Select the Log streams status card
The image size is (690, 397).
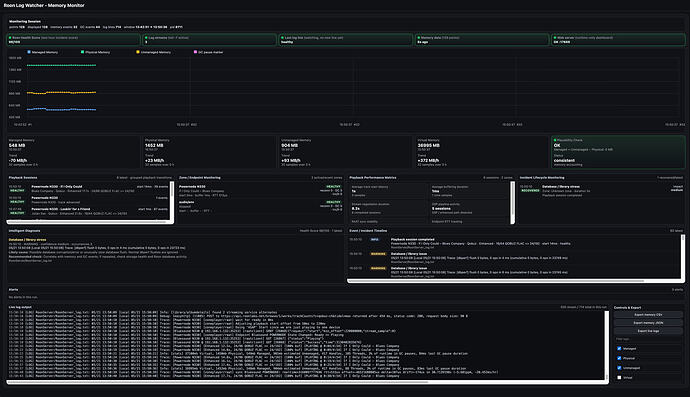(209, 40)
